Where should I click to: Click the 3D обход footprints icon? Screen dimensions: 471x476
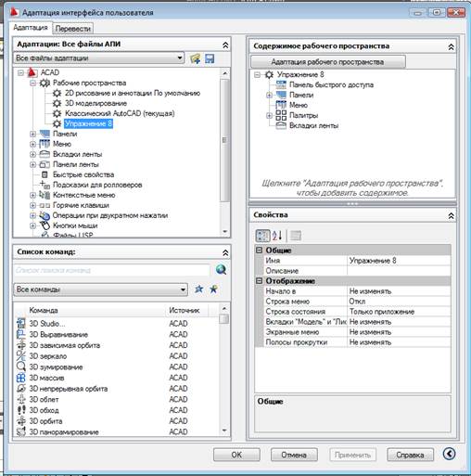tap(21, 410)
